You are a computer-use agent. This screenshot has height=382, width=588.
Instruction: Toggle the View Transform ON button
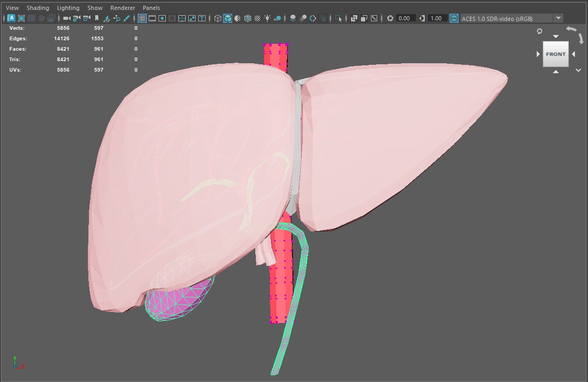pos(454,18)
